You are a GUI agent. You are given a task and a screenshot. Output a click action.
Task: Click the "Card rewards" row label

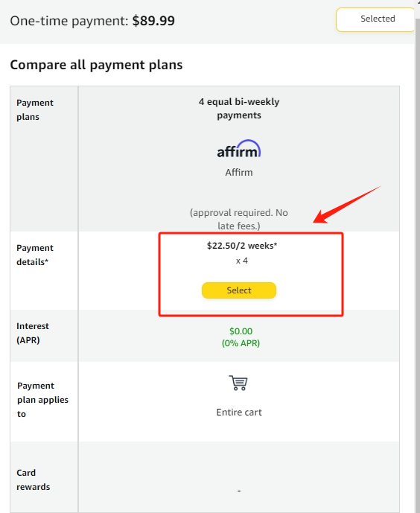tap(33, 479)
